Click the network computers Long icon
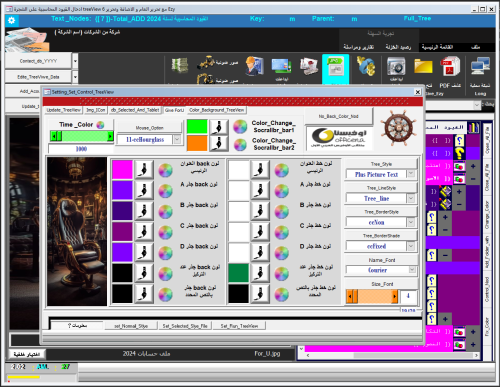 [480, 66]
